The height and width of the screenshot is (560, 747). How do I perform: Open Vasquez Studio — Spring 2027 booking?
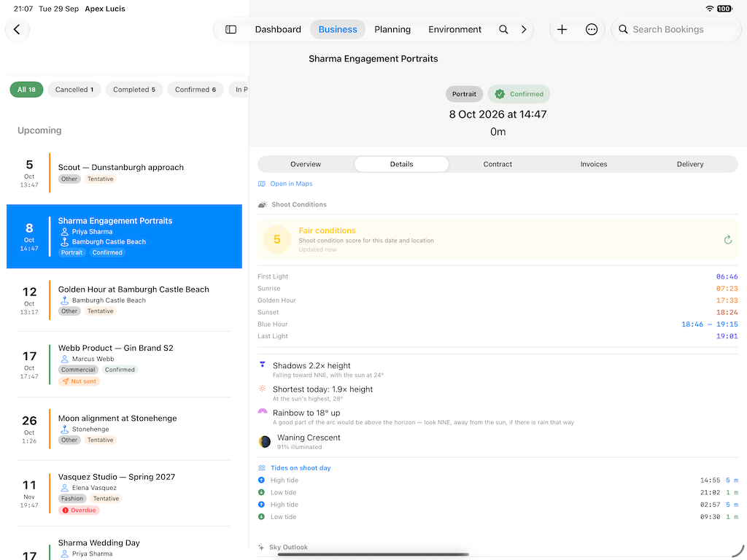[x=124, y=494]
